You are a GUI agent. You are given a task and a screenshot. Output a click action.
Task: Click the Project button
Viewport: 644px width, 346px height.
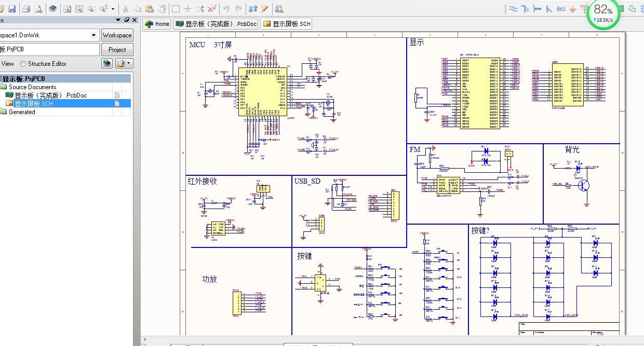[x=117, y=50]
